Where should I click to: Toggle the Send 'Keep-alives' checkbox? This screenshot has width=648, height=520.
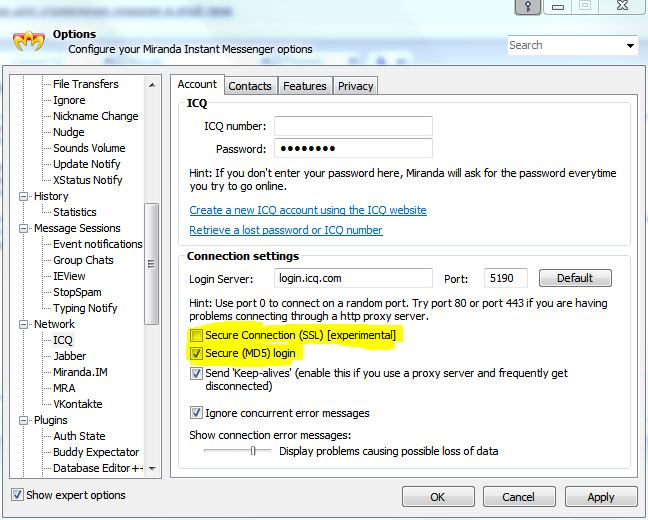point(196,374)
